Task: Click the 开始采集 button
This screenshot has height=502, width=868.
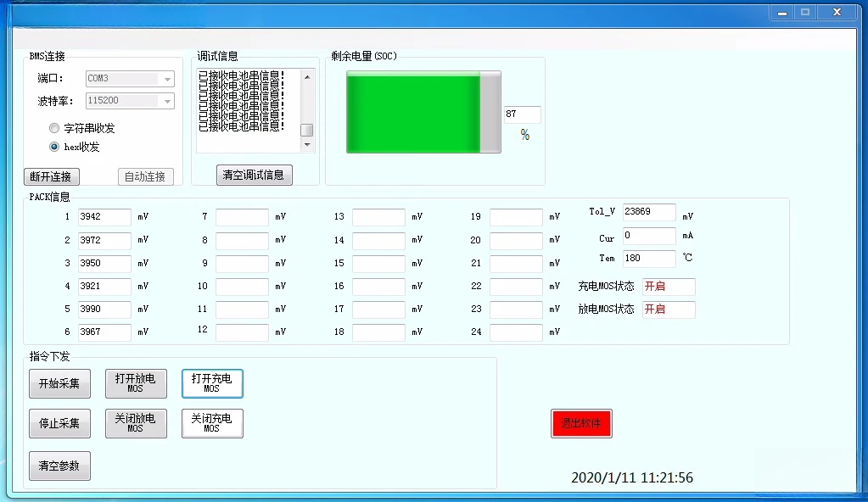Action: point(59,383)
